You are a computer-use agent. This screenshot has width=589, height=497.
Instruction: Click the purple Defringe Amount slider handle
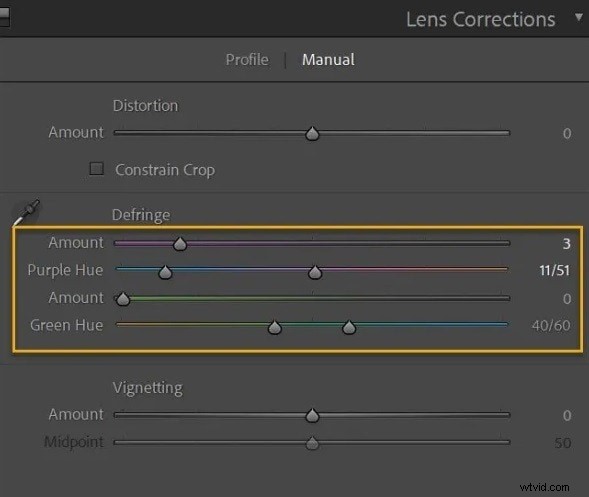(x=180, y=244)
